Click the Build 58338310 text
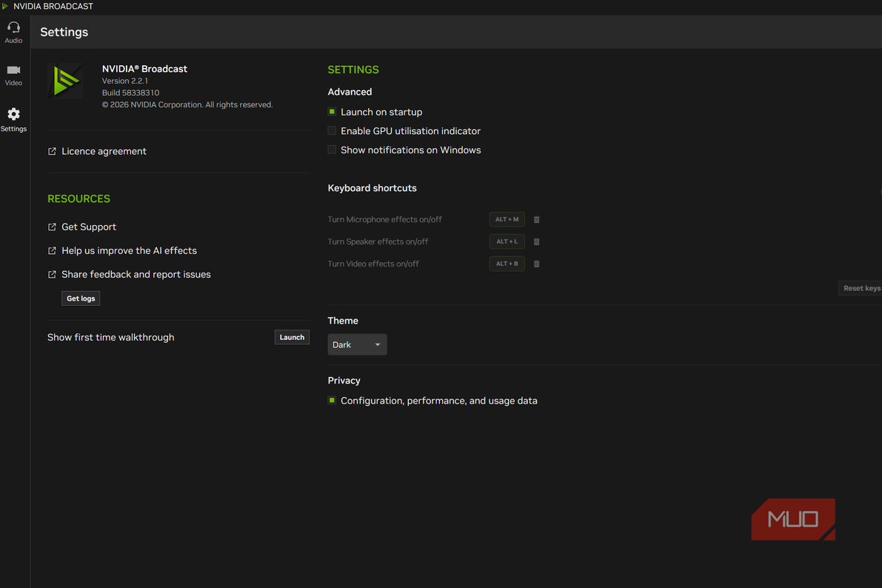882x588 pixels. coord(130,93)
